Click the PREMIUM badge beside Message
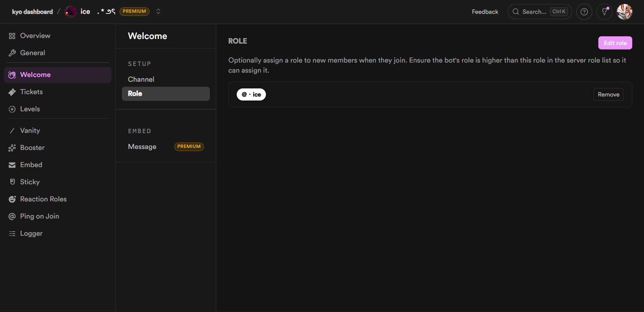The height and width of the screenshot is (312, 644). (x=189, y=147)
